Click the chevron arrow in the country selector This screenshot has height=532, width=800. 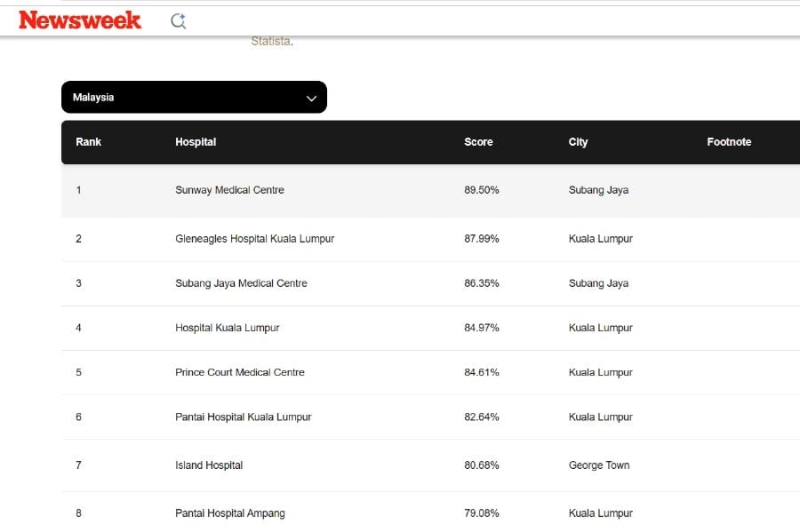(x=311, y=98)
